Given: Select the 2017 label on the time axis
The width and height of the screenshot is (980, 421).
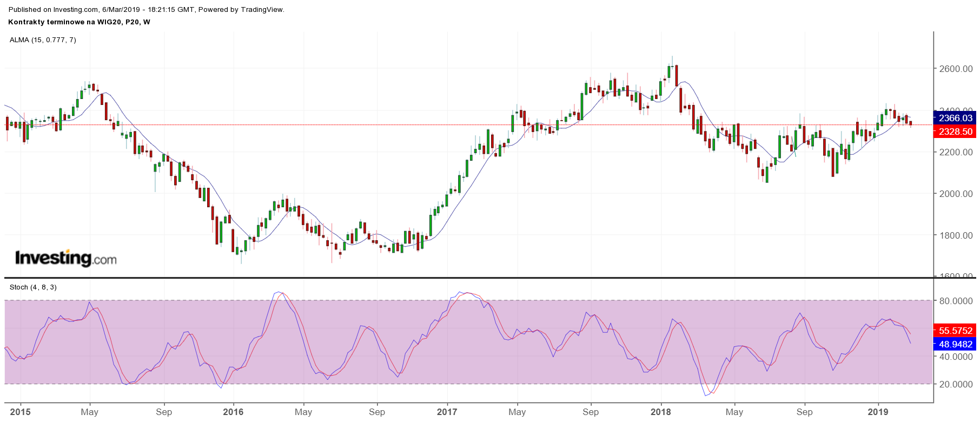Looking at the screenshot, I should [x=447, y=412].
